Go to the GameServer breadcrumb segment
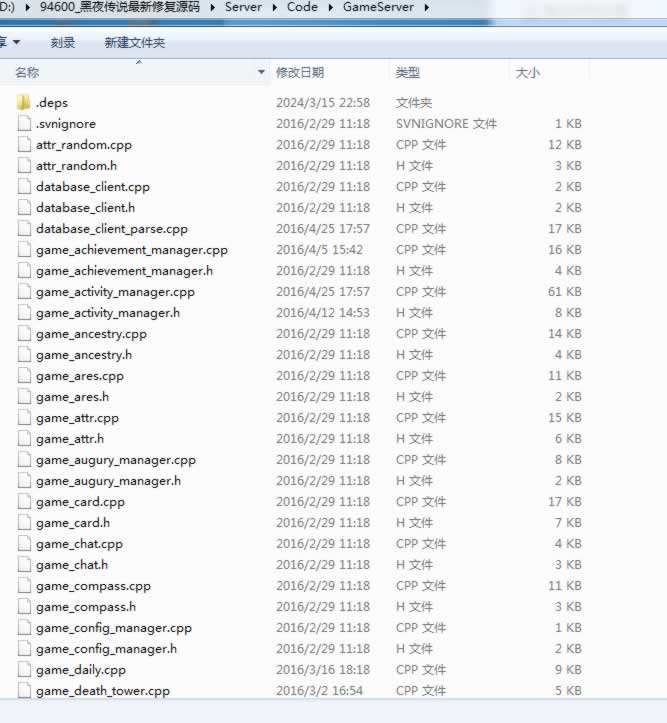The width and height of the screenshot is (667, 723). 378,7
